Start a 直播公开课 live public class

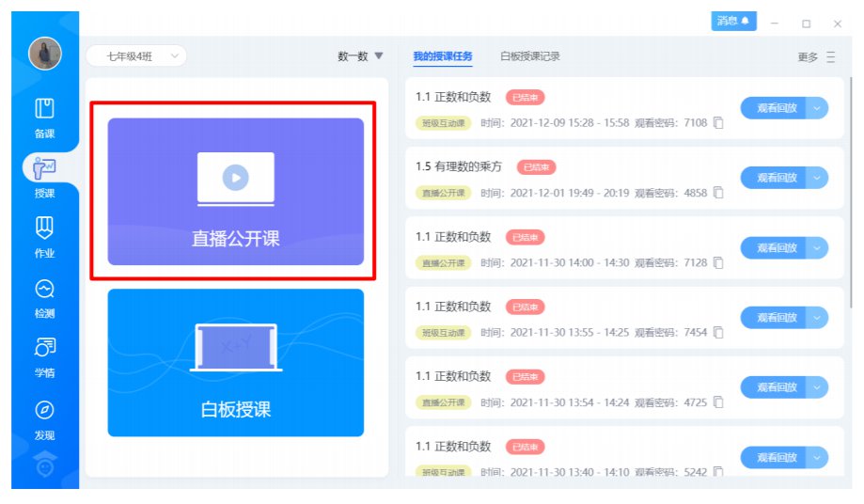[x=235, y=192]
